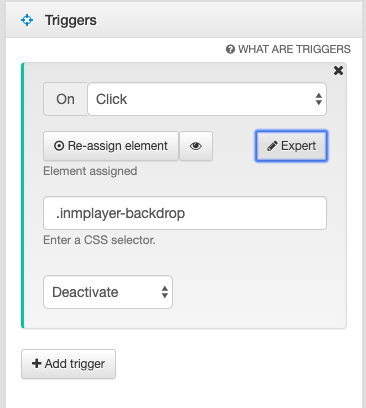366x408 pixels.
Task: Click the question mark help icon
Action: (230, 49)
